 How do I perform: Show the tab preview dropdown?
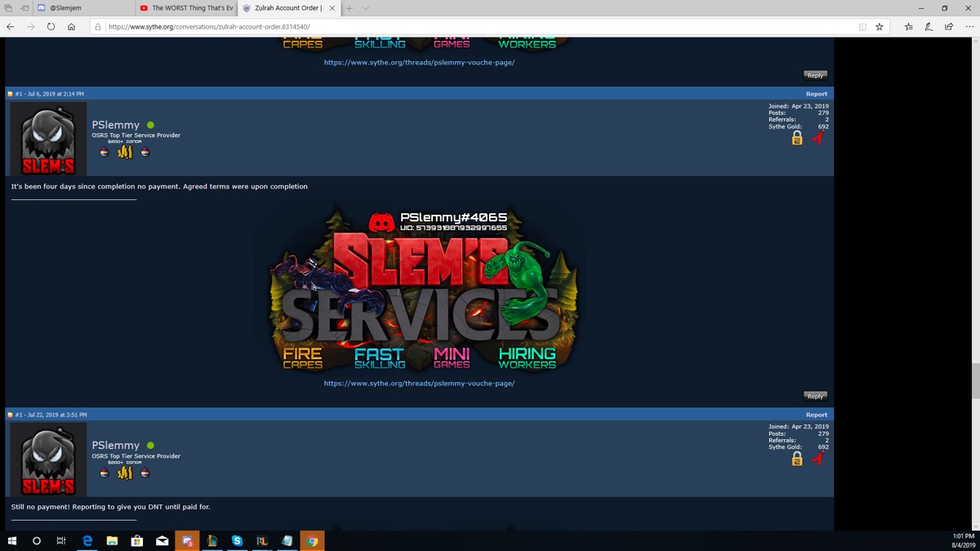click(365, 8)
